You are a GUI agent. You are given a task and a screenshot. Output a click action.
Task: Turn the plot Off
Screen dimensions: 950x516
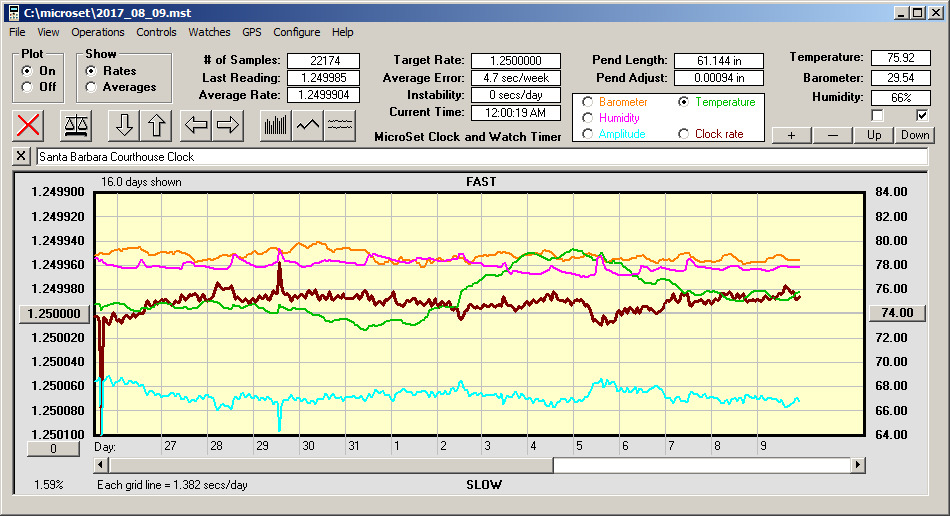(x=27, y=87)
